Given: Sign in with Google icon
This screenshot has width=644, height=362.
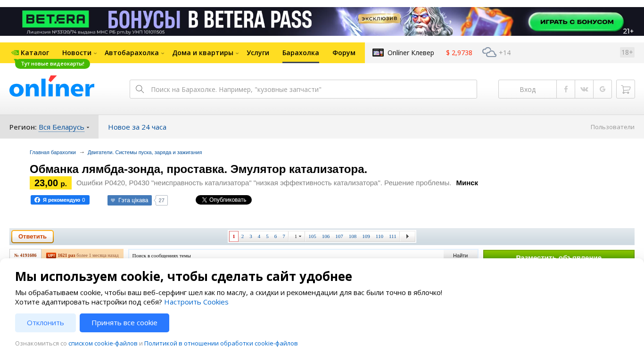Looking at the screenshot, I should coord(603,89).
